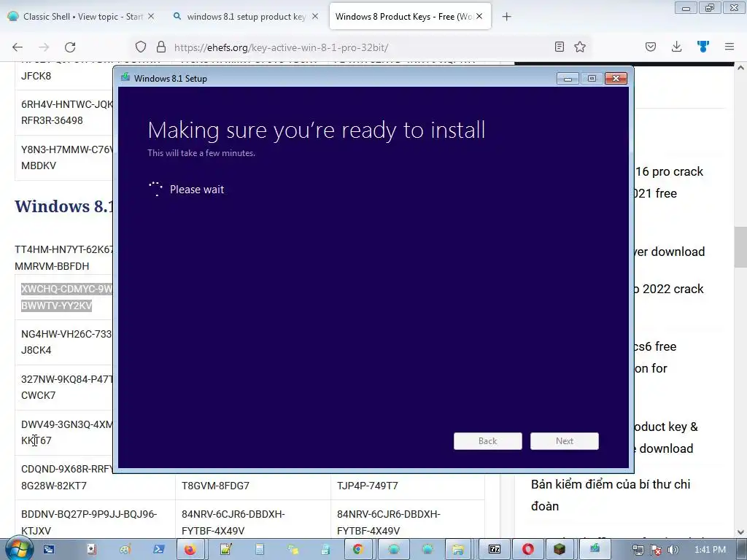
Task: Click the Back button in Windows 8.1 Setup
Action: 488,441
